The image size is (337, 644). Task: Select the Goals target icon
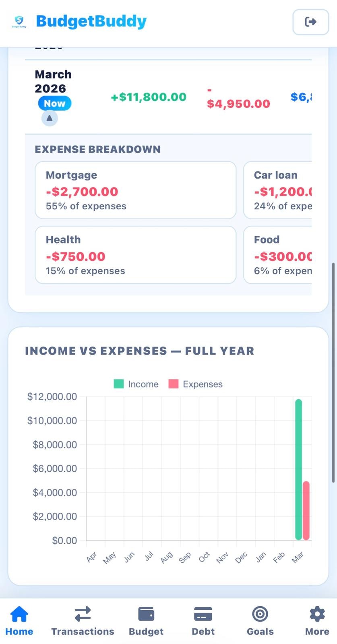click(260, 614)
